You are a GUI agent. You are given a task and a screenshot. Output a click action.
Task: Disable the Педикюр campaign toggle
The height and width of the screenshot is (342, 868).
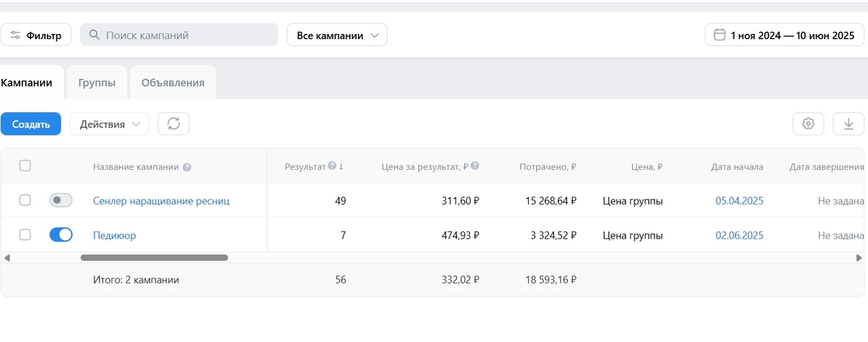(61, 235)
